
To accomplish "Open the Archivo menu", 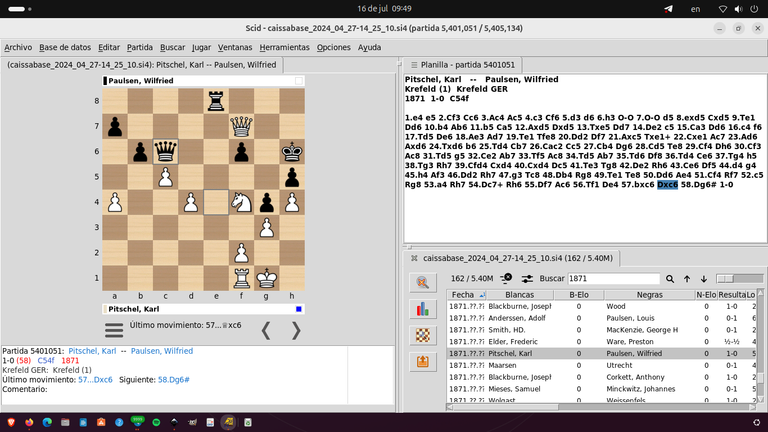I will pyautogui.click(x=18, y=48).
